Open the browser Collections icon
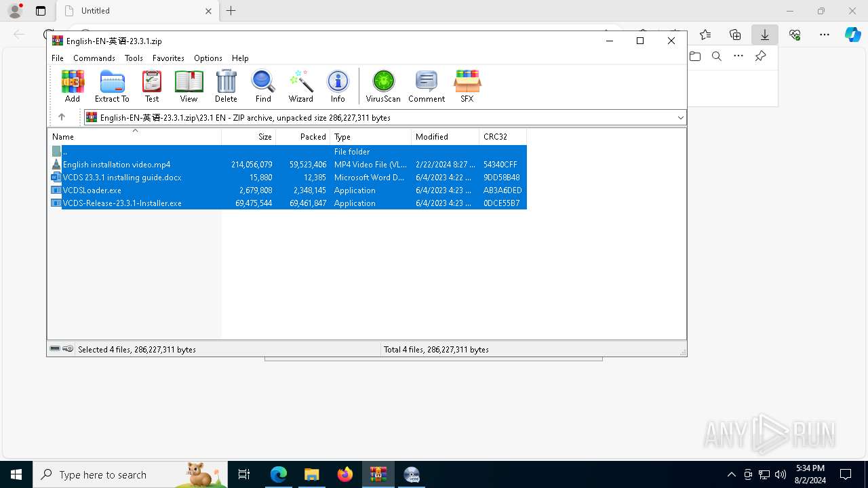 [x=735, y=35]
